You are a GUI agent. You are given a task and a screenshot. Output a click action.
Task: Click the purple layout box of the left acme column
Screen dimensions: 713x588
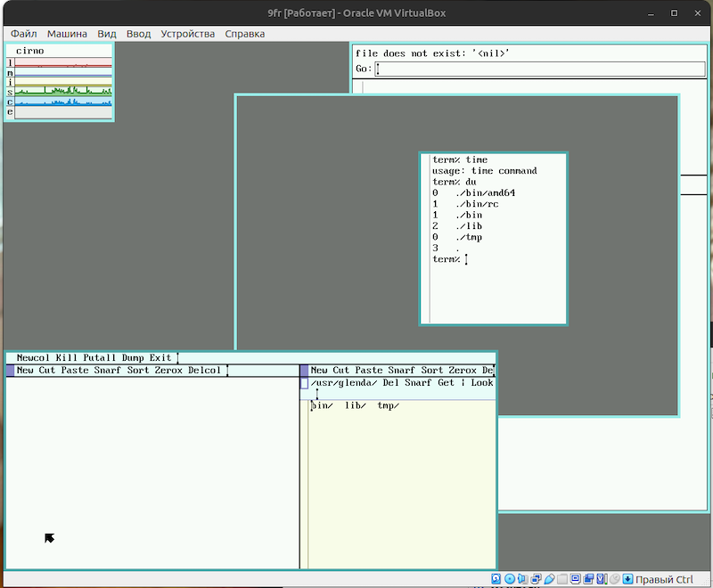click(10, 371)
